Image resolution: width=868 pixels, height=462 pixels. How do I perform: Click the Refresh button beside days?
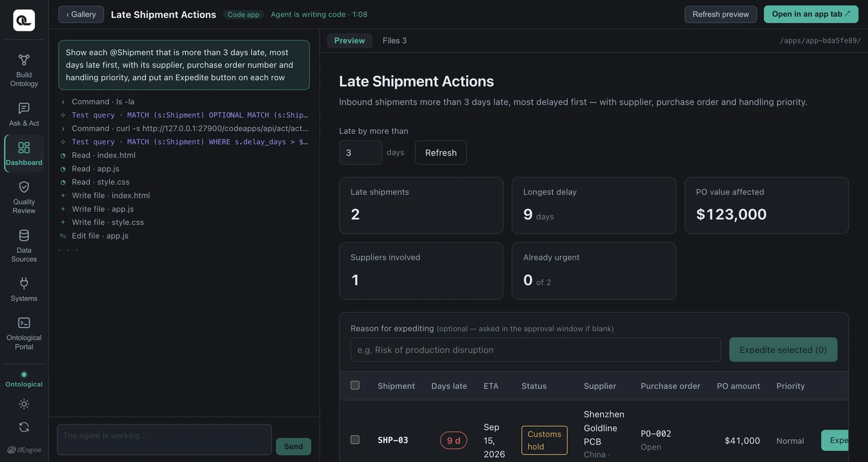[441, 152]
